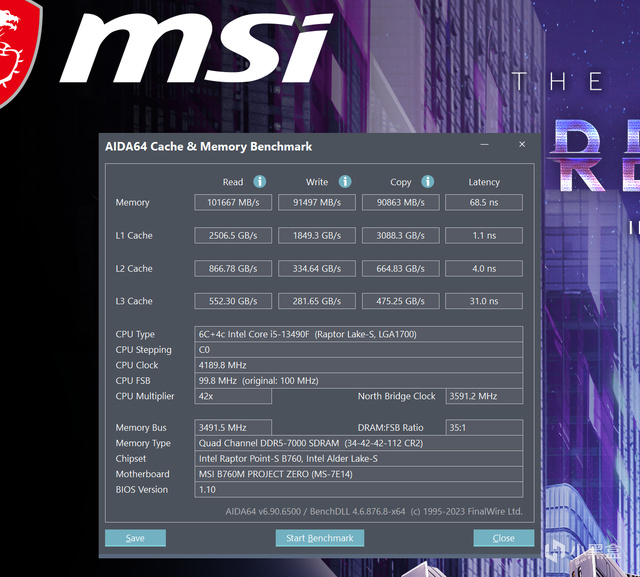Click the Copy info icon
Viewport: 640px width, 577px height.
[428, 182]
